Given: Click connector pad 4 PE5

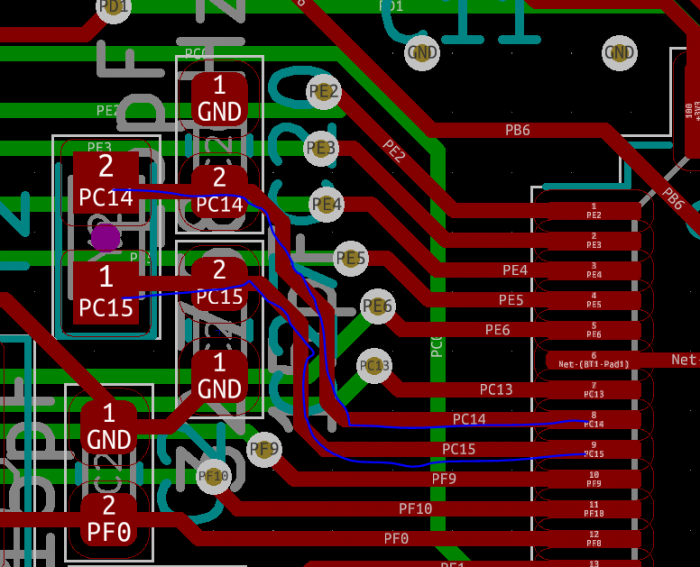Looking at the screenshot, I should [594, 300].
